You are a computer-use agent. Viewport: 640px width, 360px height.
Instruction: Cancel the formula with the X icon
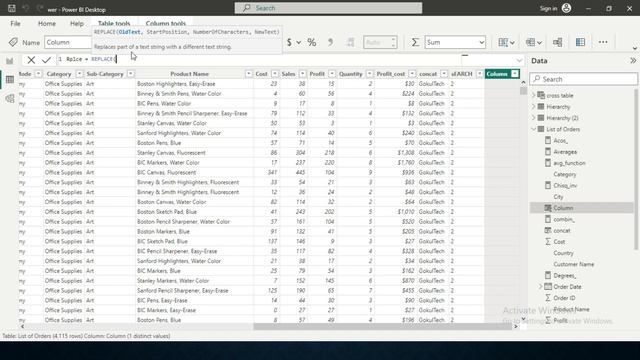(x=31, y=60)
